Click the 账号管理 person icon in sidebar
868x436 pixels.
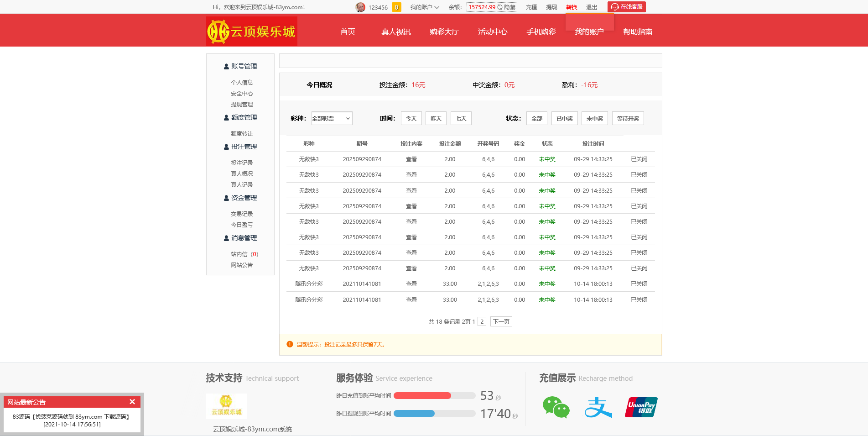tap(226, 66)
